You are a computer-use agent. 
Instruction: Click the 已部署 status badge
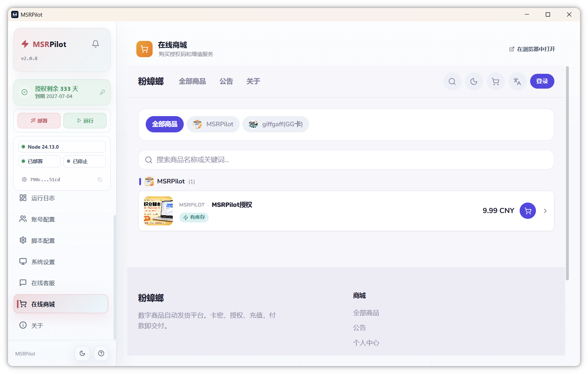(x=39, y=161)
